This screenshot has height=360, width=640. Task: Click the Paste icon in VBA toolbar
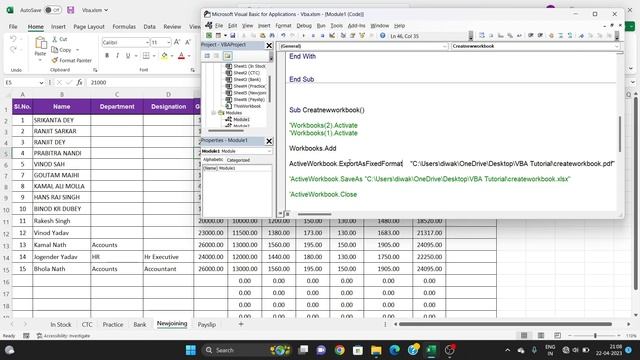(262, 36)
